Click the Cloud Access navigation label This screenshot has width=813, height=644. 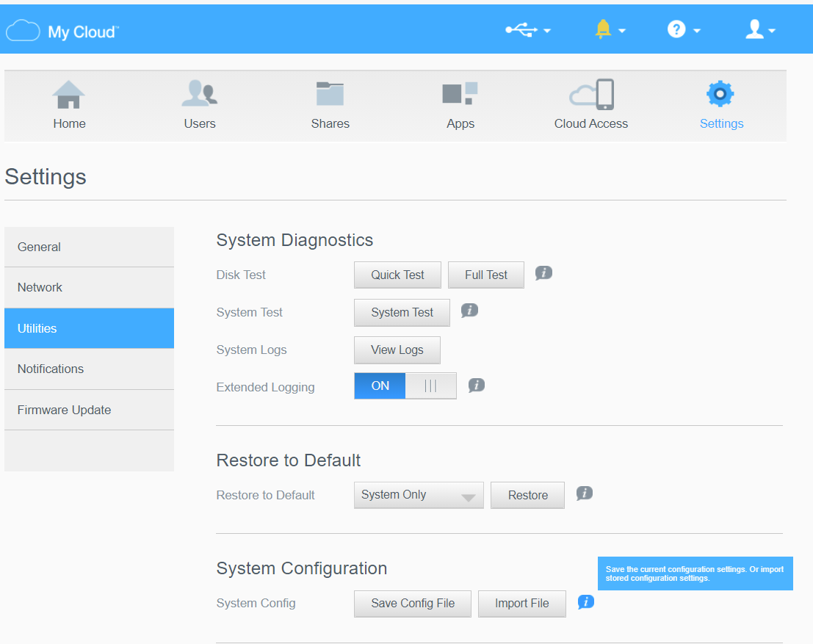pyautogui.click(x=591, y=123)
